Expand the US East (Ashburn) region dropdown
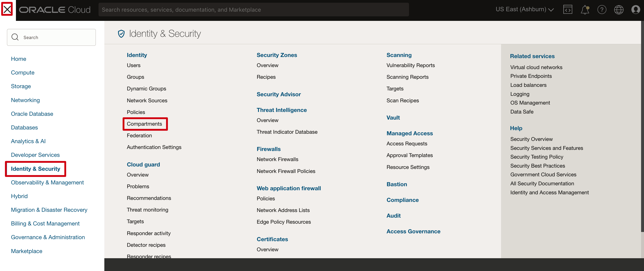 [x=524, y=9]
